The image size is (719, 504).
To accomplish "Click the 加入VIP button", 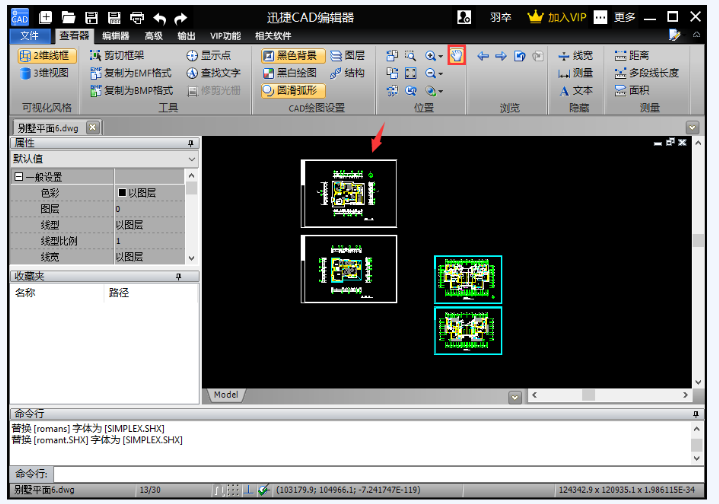I will tap(556, 17).
